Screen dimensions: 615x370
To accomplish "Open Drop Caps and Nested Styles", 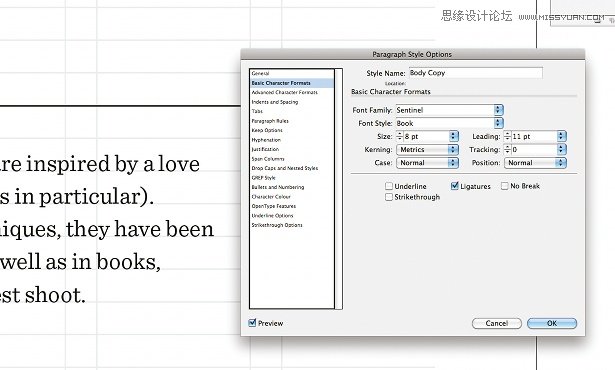I will pos(285,168).
